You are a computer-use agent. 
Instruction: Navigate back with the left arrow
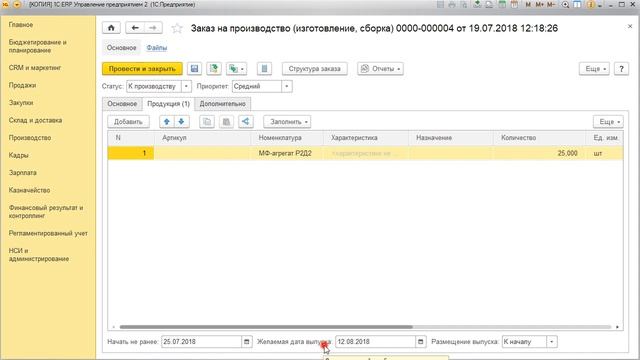pos(135,28)
